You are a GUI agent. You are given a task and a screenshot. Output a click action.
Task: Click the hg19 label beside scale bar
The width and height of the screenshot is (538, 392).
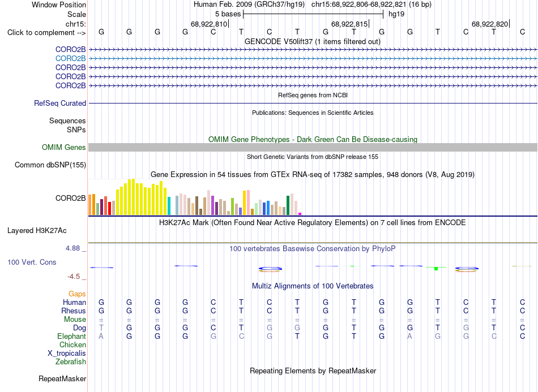[396, 14]
